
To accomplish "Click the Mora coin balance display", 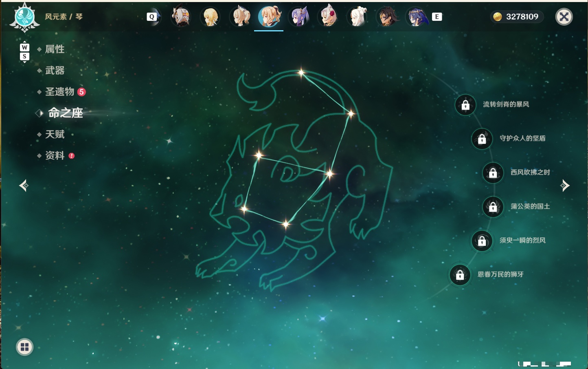I will 516,17.
